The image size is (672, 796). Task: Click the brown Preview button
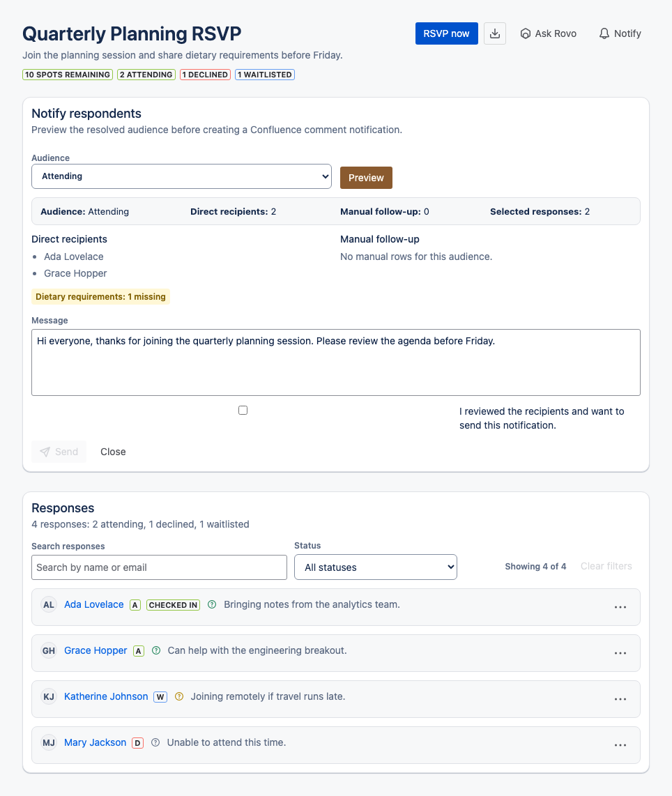(366, 178)
